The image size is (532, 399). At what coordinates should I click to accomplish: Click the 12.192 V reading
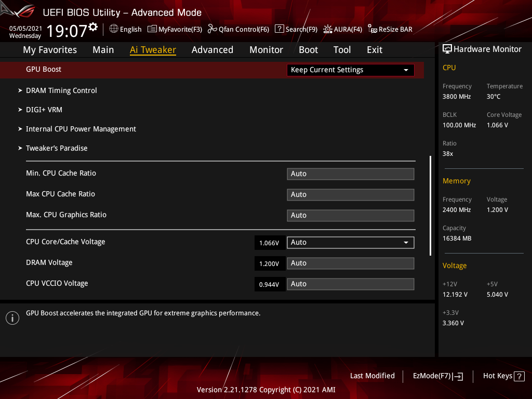455,295
